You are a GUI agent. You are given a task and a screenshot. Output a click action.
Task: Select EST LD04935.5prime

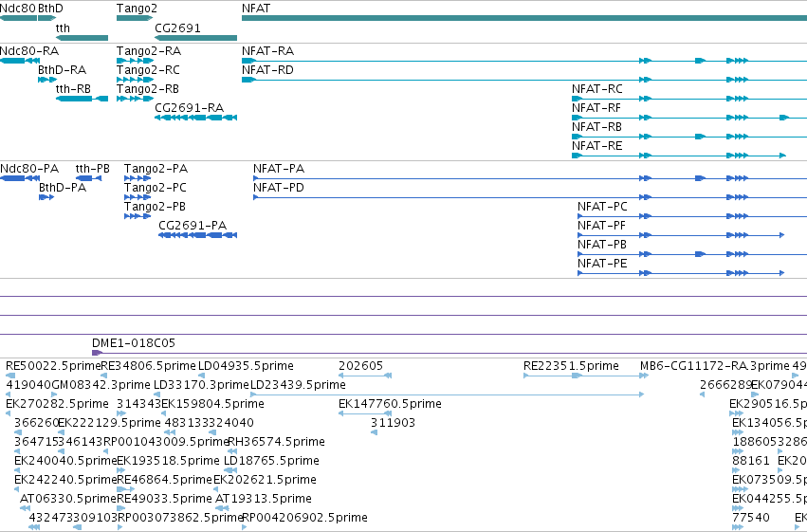246,366
